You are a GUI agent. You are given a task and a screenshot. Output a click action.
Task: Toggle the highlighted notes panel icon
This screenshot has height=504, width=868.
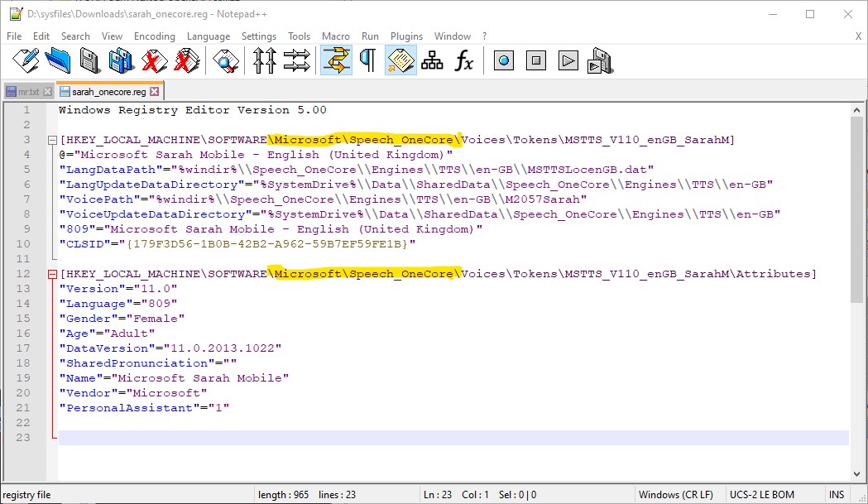400,60
